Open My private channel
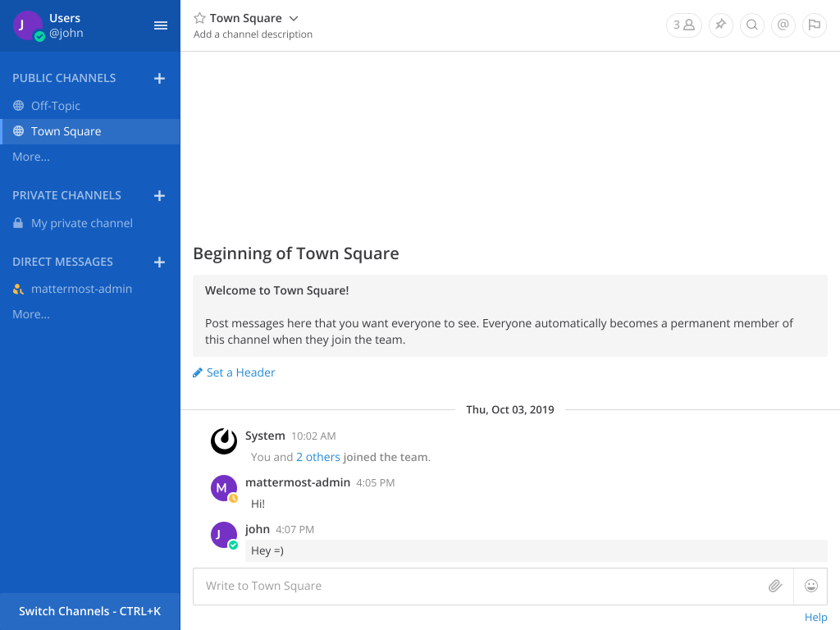This screenshot has width=840, height=630. [81, 223]
